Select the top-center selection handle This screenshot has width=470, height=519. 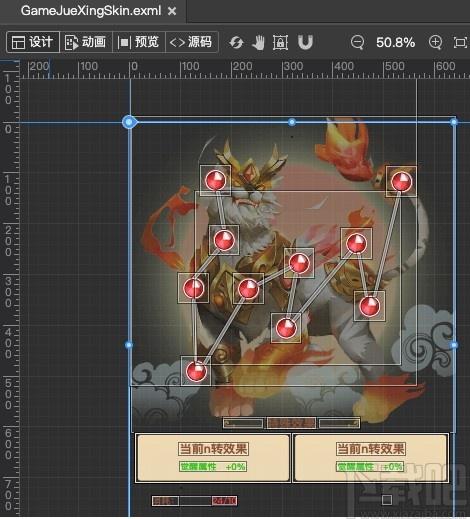pyautogui.click(x=292, y=122)
